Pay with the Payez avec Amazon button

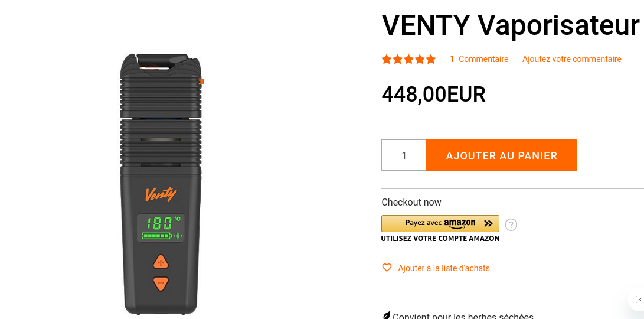click(x=440, y=224)
